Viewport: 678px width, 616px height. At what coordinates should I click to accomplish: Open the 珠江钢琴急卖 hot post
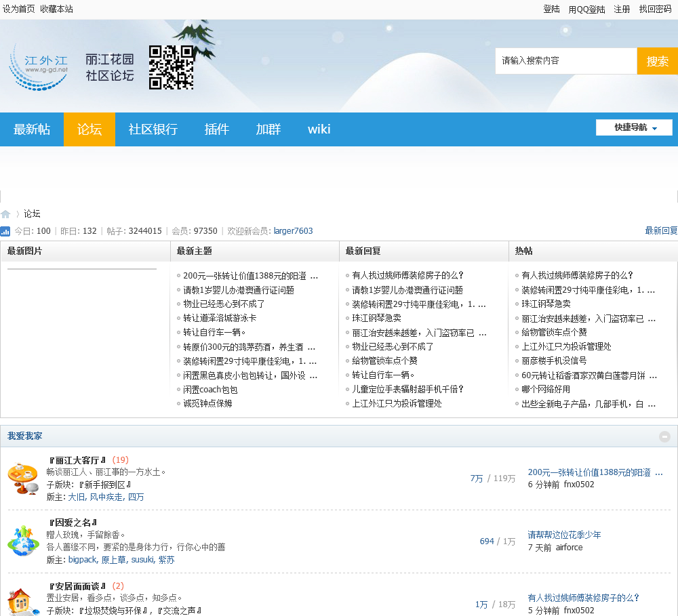pos(546,304)
